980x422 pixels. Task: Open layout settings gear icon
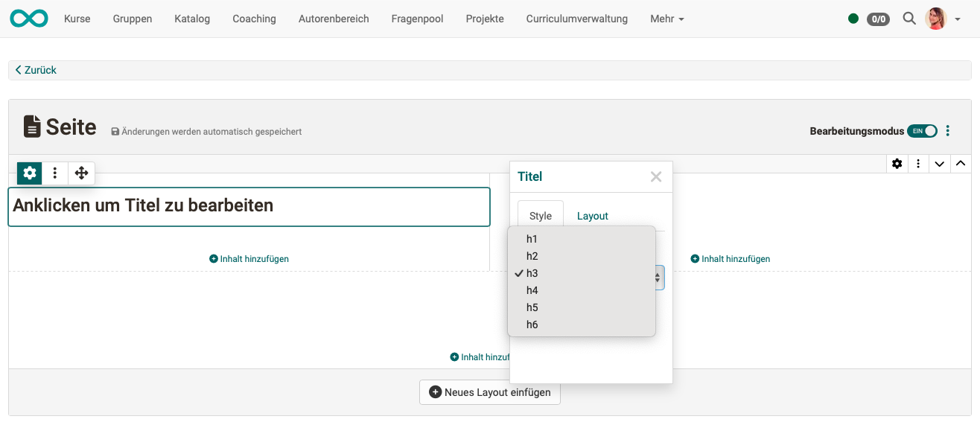click(x=897, y=164)
